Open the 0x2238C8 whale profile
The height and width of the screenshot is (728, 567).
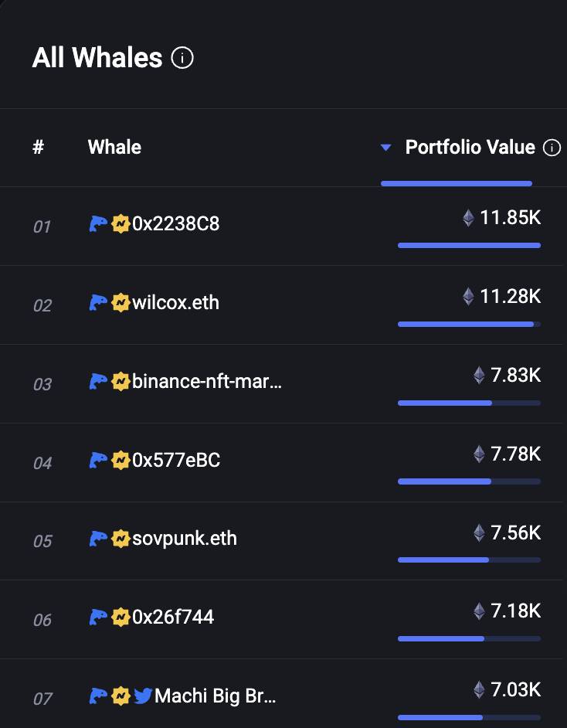coord(176,224)
